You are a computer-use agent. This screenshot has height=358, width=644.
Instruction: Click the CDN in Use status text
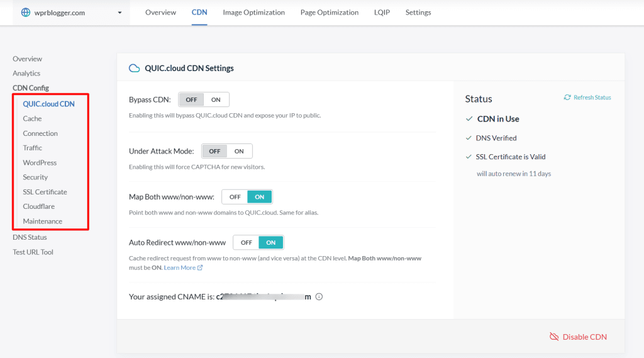[498, 119]
